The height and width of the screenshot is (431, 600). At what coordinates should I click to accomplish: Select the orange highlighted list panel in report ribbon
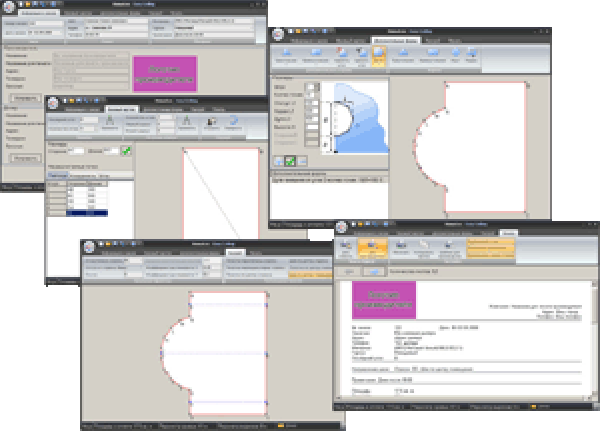[490, 248]
